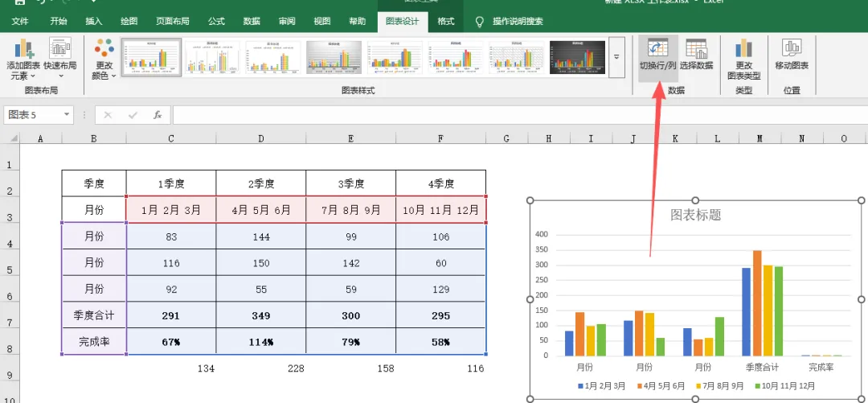This screenshot has width=868, height=403.
Task: Select the gray gradient fourth chart style
Action: [334, 58]
